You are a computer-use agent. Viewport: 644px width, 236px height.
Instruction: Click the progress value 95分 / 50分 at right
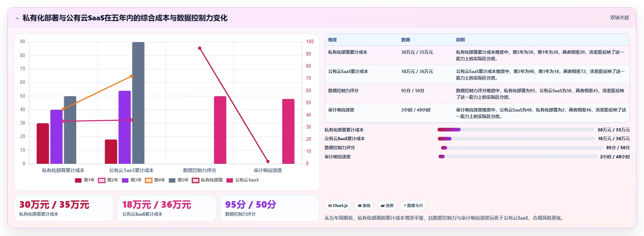tap(618, 148)
